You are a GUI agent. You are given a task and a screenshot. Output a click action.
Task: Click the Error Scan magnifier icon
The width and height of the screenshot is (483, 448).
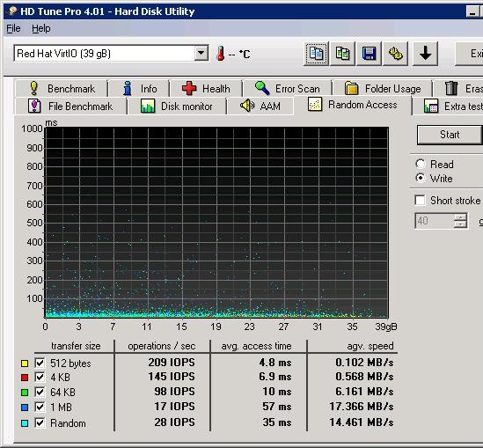262,88
